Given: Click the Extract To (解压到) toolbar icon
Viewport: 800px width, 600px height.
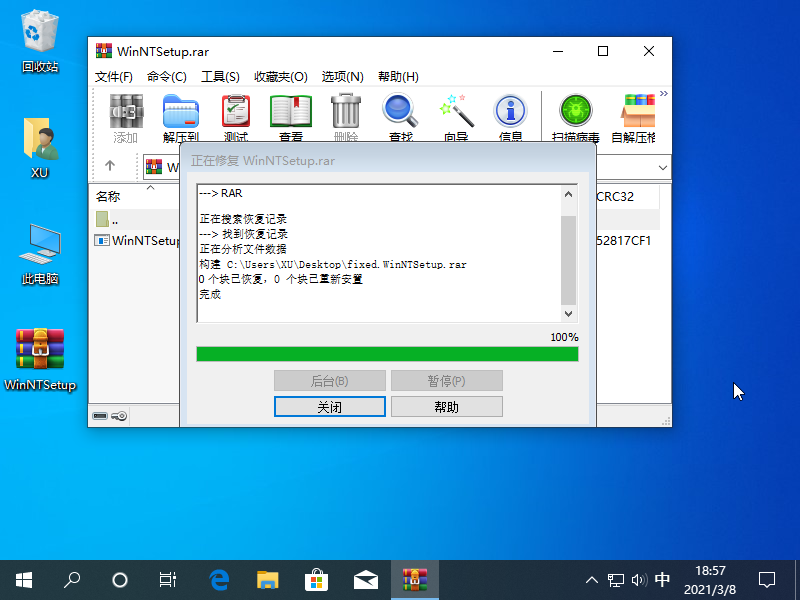Looking at the screenshot, I should pyautogui.click(x=181, y=117).
